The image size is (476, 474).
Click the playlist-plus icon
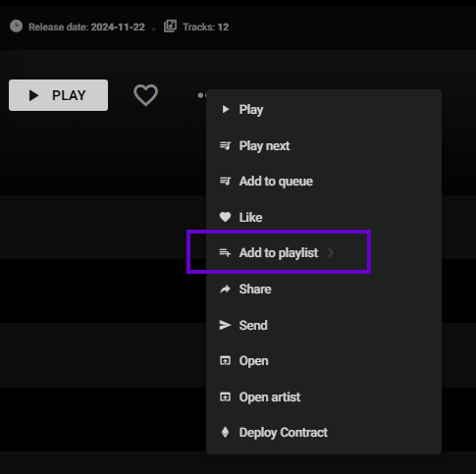(225, 252)
